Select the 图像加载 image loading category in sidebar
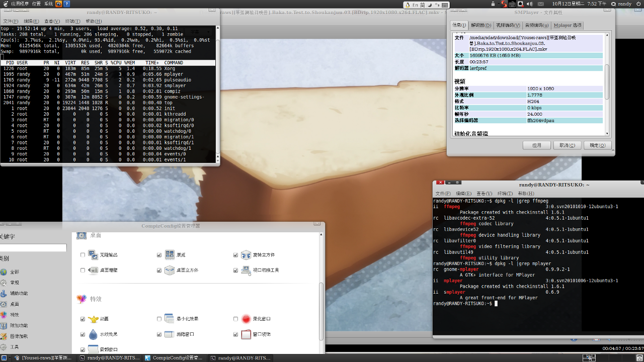The image size is (644, 362). [x=19, y=336]
